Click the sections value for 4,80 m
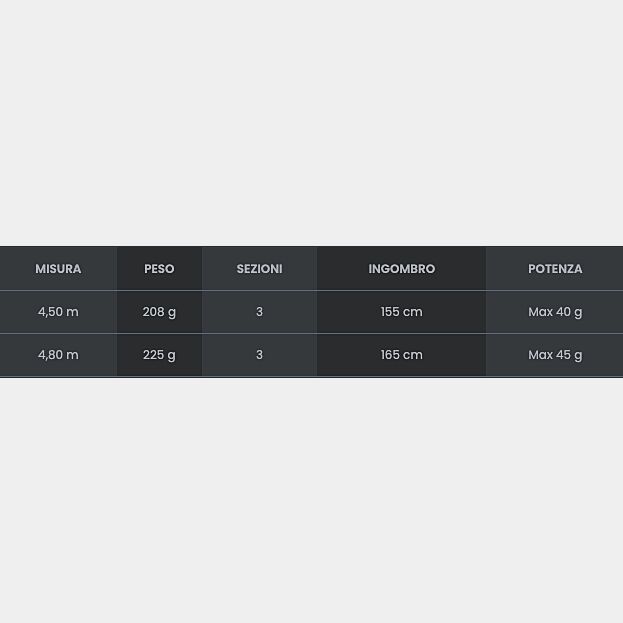Viewport: 623px width, 623px height. point(259,355)
